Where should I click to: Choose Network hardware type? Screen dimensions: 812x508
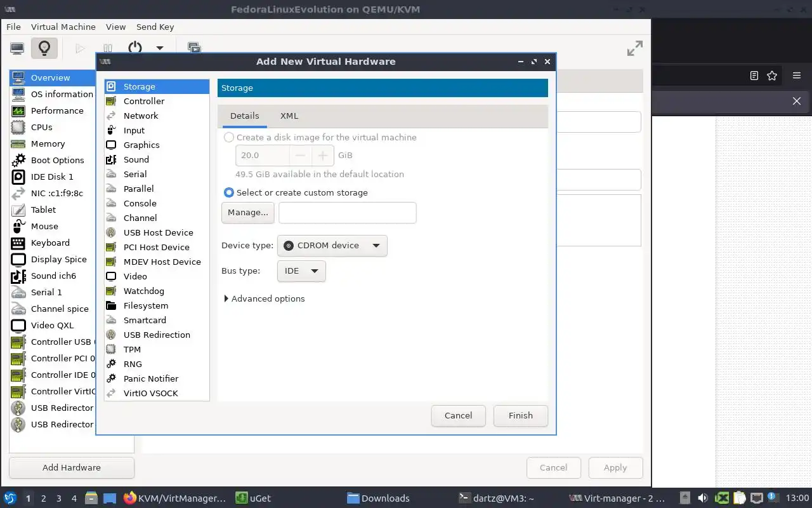tap(157, 116)
